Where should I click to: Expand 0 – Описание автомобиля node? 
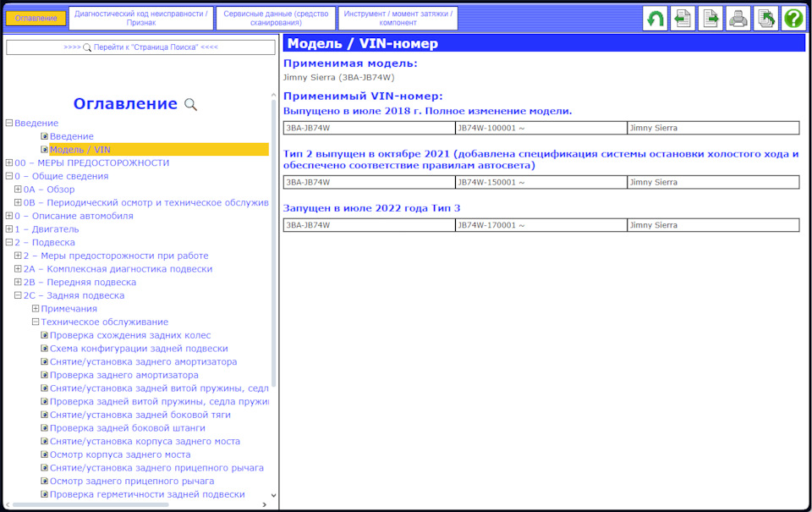(8, 216)
